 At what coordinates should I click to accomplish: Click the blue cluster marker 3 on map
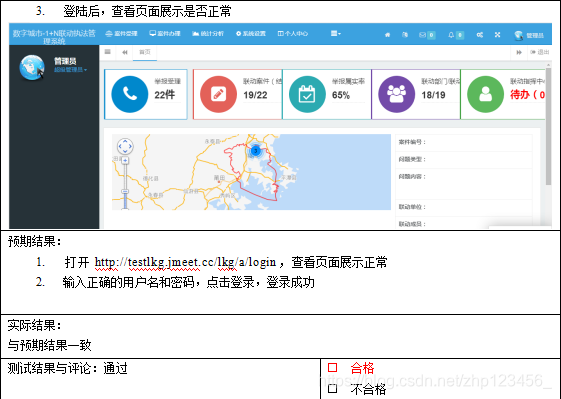pyautogui.click(x=255, y=151)
